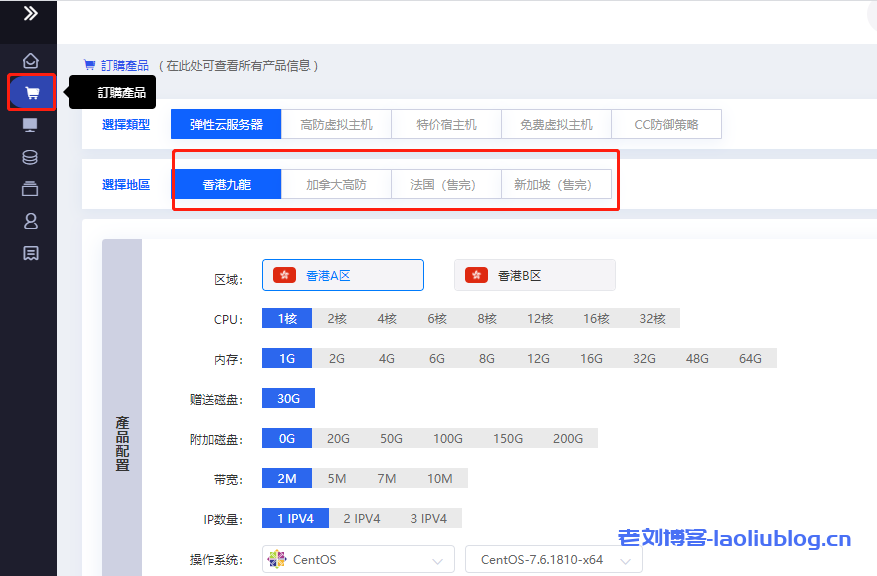Image resolution: width=877 pixels, height=576 pixels.
Task: Open the monitor icon in sidebar
Action: [x=30, y=125]
